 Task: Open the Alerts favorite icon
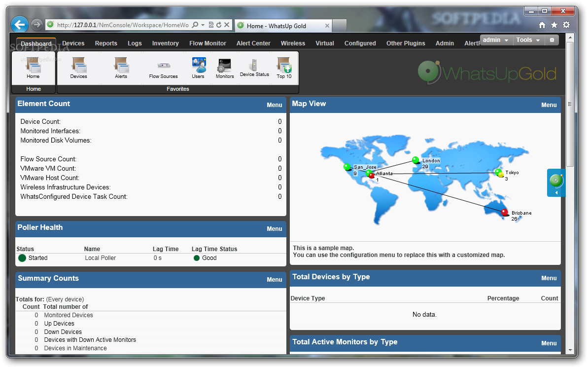(121, 68)
